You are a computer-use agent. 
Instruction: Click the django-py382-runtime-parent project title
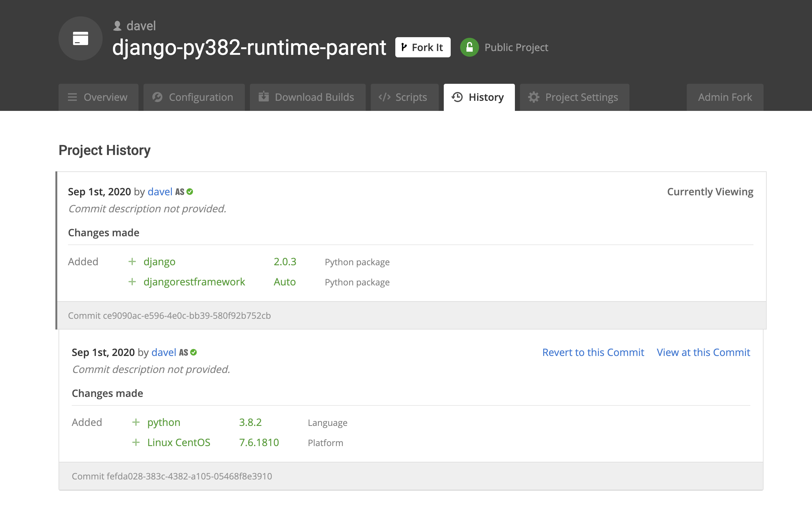pos(249,47)
